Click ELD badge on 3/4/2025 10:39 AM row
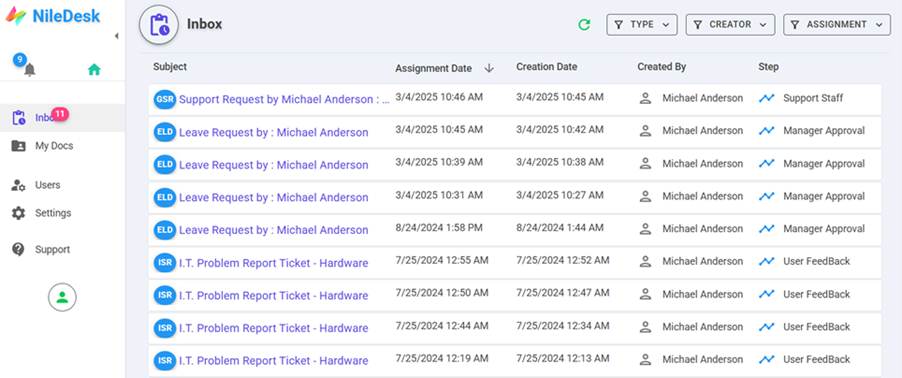 (x=165, y=165)
